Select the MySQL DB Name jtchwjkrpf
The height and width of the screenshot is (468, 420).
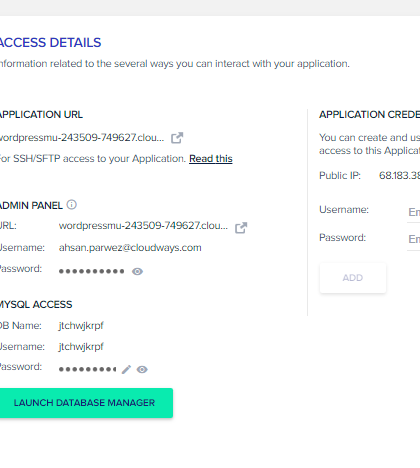click(81, 326)
